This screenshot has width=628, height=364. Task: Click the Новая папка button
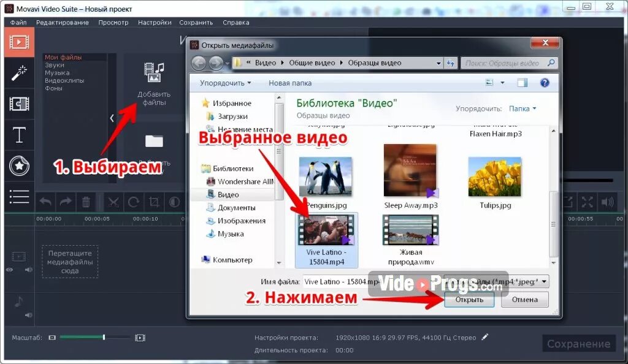pos(290,83)
